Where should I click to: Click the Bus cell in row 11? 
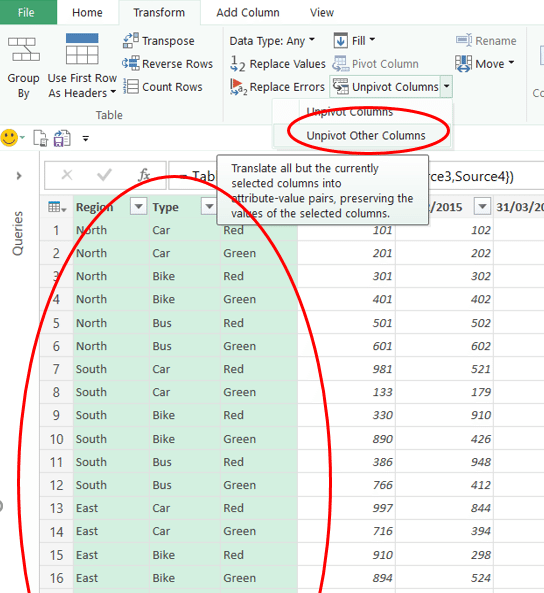(185, 462)
